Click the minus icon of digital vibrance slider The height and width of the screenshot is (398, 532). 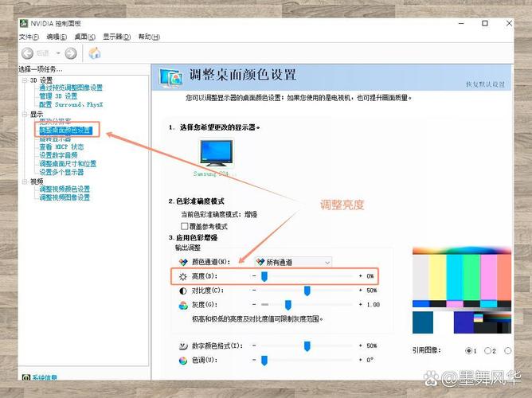[x=254, y=345]
